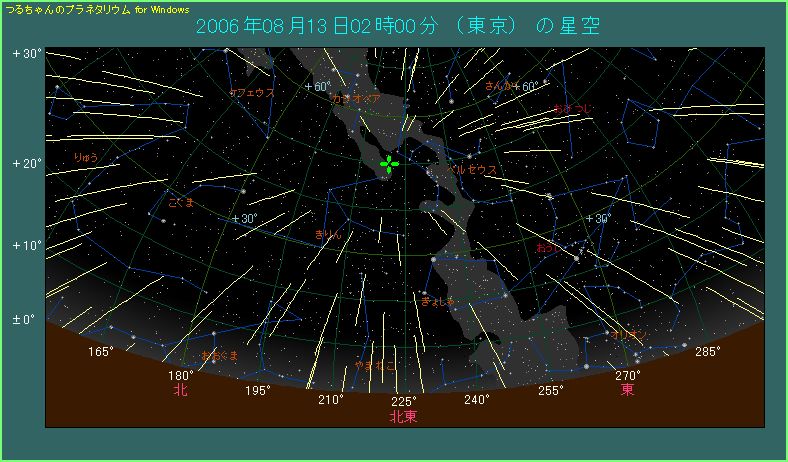Click the ぎょしゃ constellation label
Screen dimensions: 788x462
click(438, 300)
